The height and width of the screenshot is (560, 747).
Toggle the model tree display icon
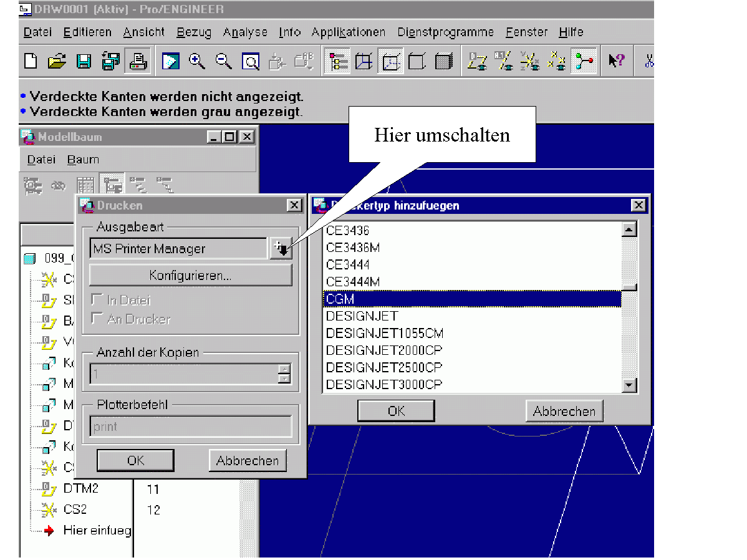point(338,61)
